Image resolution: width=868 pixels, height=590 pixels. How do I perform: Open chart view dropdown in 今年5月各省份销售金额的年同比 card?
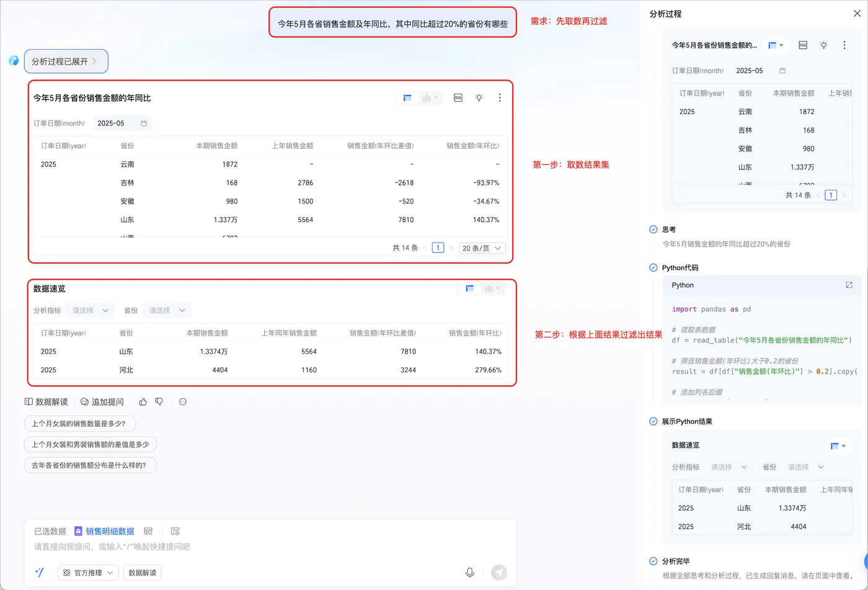coord(430,98)
